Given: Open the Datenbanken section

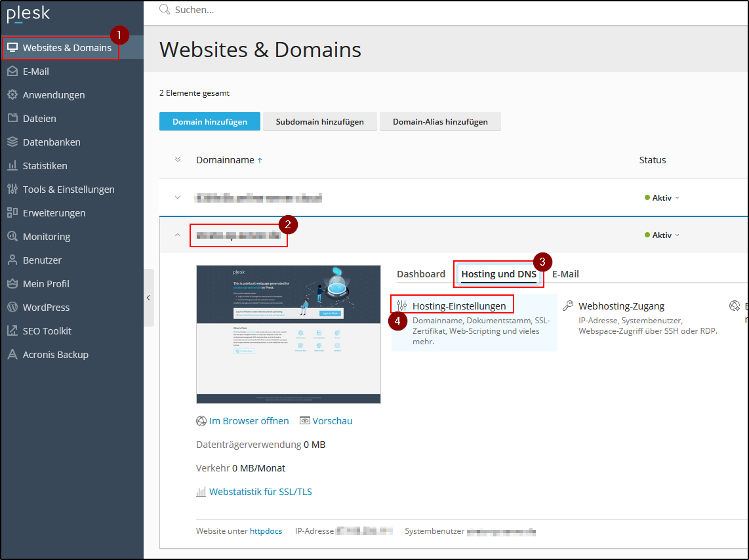Looking at the screenshot, I should 55,142.
